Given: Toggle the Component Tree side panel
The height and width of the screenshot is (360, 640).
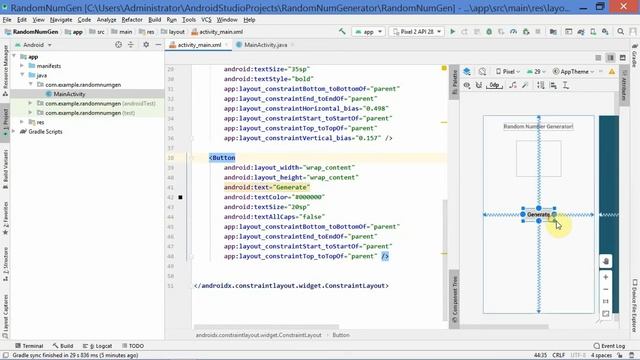Looking at the screenshot, I should pos(454,300).
